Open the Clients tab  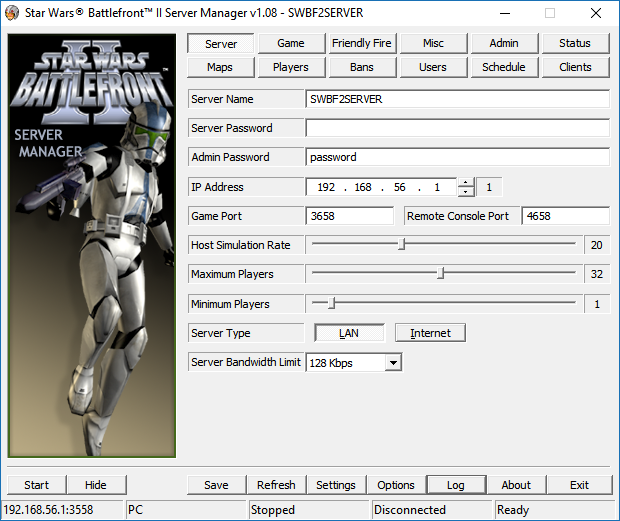click(575, 67)
